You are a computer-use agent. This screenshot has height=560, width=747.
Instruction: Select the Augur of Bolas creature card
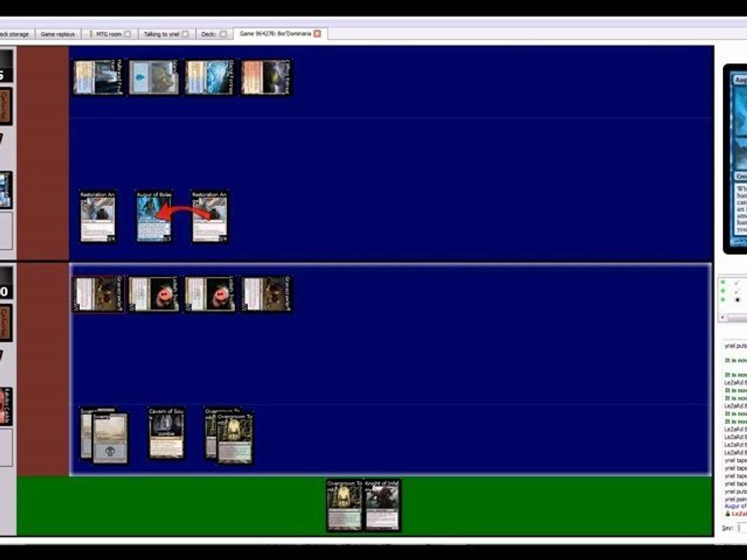coord(153,216)
